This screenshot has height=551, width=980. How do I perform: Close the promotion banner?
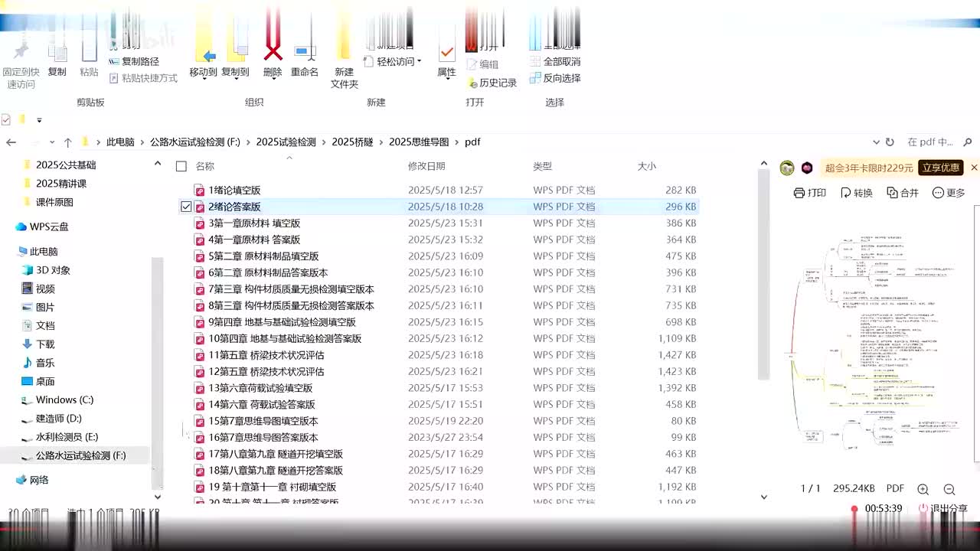click(x=974, y=168)
